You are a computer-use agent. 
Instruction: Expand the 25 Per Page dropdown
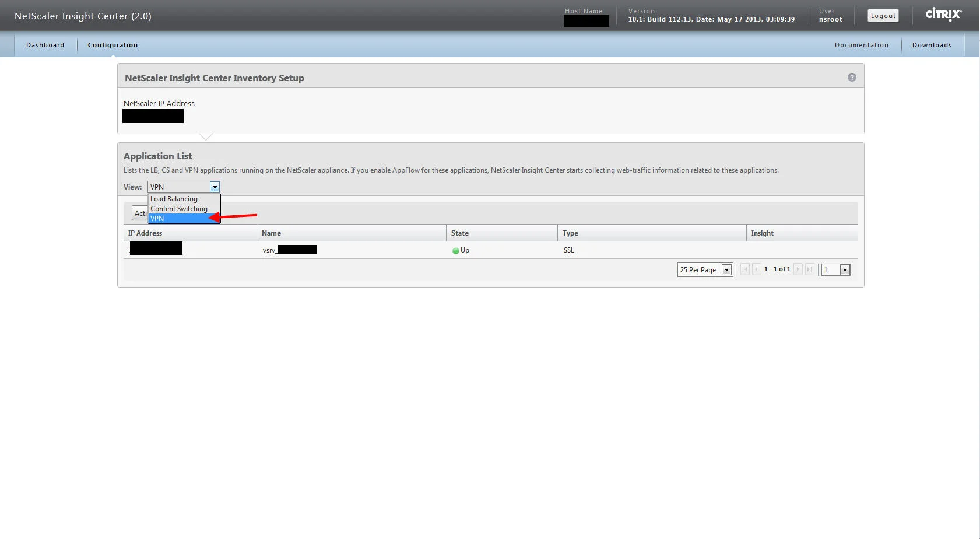[x=726, y=270]
